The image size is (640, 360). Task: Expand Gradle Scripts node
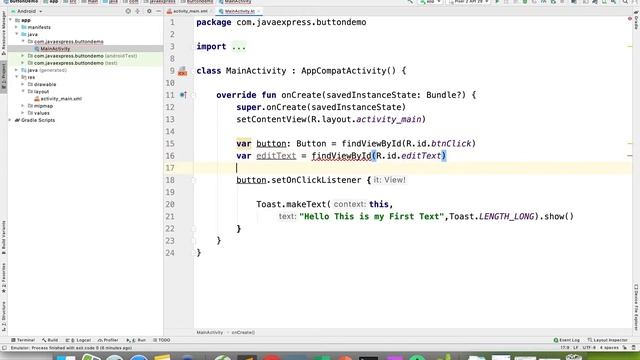point(11,120)
